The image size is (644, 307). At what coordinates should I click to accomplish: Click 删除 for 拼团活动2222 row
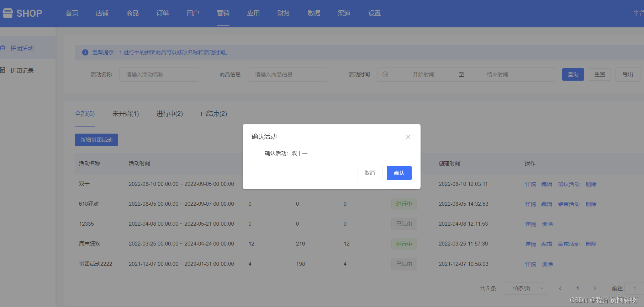[547, 264]
